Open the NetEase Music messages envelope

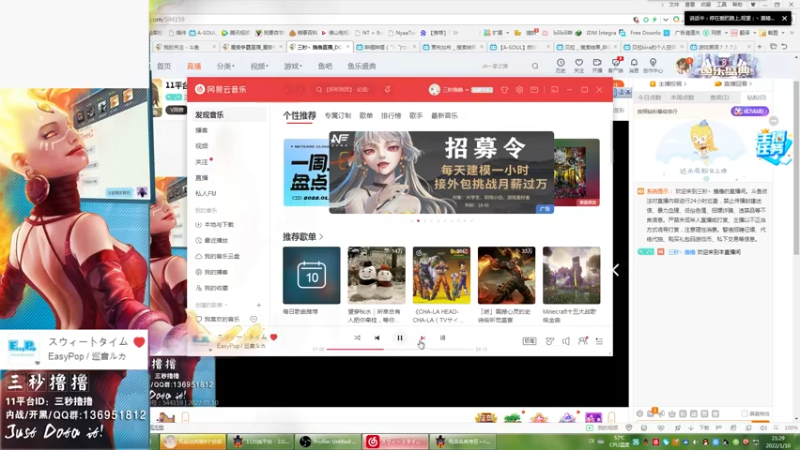[x=534, y=90]
